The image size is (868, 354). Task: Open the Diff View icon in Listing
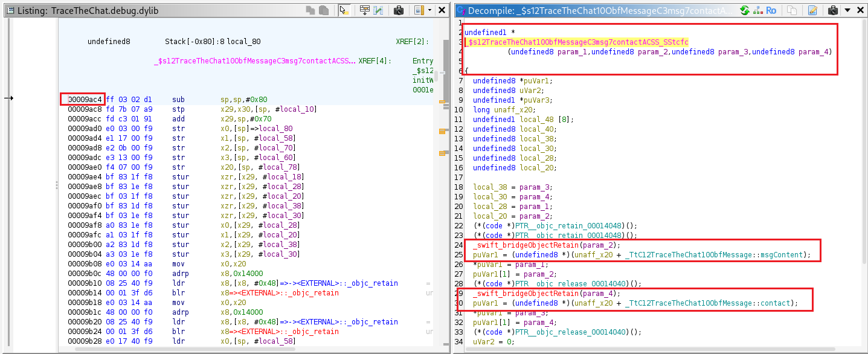click(x=379, y=10)
